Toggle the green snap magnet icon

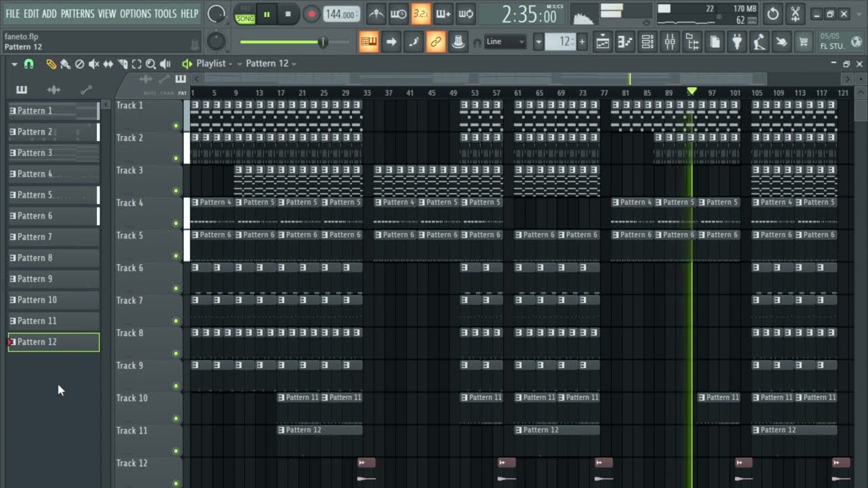point(28,64)
